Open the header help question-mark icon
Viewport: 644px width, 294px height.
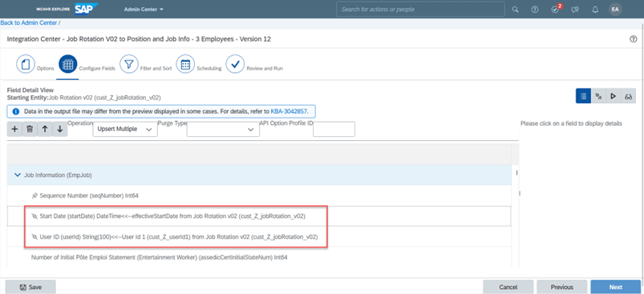(x=535, y=10)
